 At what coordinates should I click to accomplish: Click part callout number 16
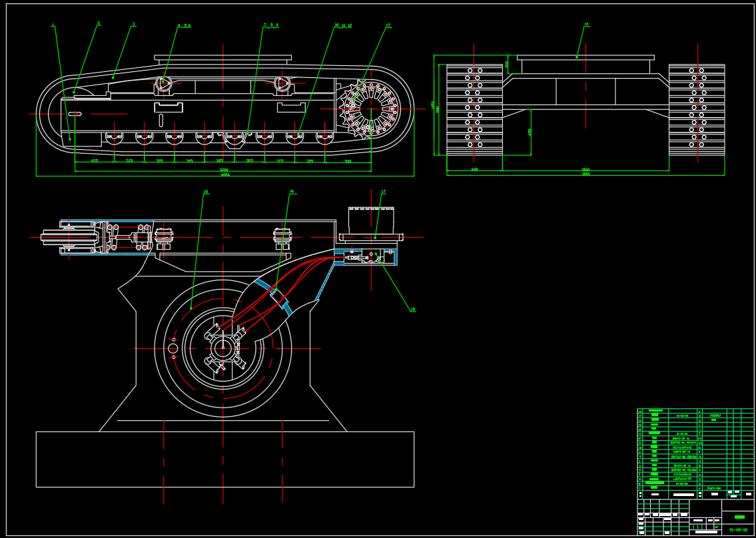[292, 192]
